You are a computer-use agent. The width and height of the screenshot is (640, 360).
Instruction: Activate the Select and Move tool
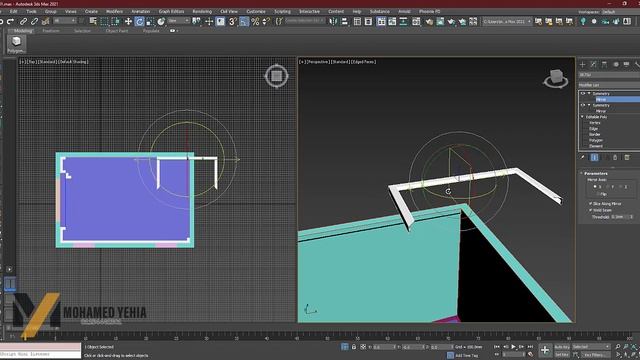pos(128,21)
